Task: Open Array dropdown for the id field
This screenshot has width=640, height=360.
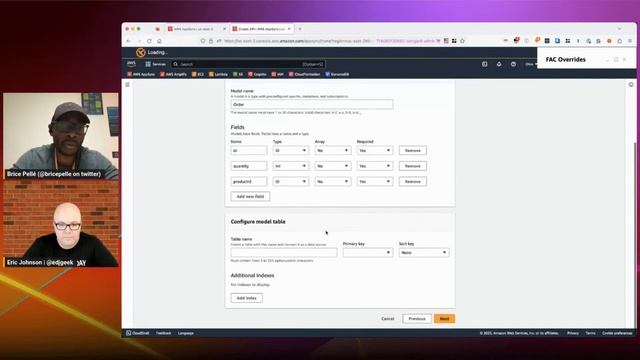Action: 333,151
